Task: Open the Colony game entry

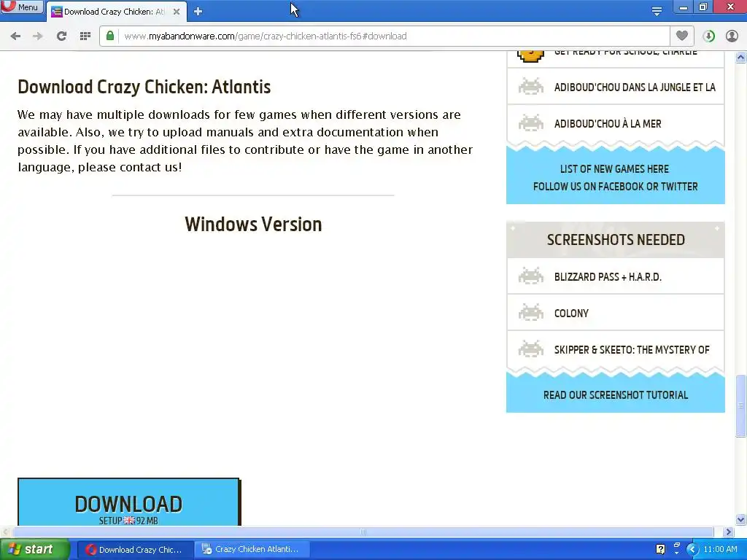Action: click(x=571, y=314)
